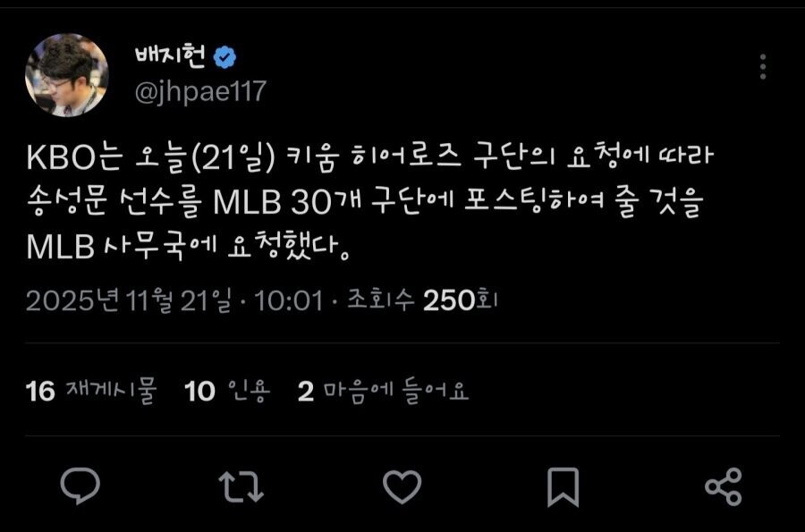This screenshot has height=532, width=805.
Task: Visit the @jhpae117 handle
Action: 200,92
